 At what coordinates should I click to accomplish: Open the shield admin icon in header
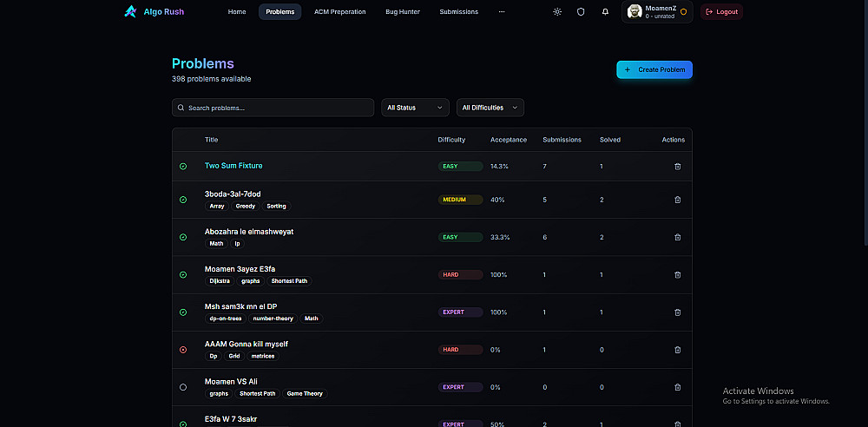pos(581,11)
